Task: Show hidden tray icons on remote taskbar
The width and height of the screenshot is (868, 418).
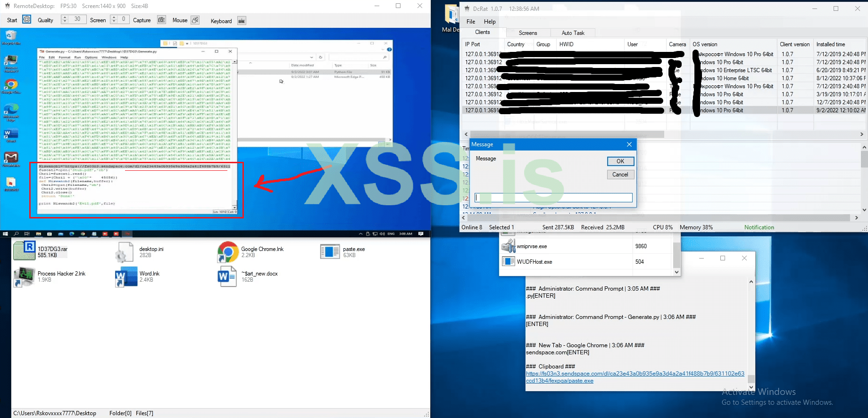Action: tap(361, 234)
